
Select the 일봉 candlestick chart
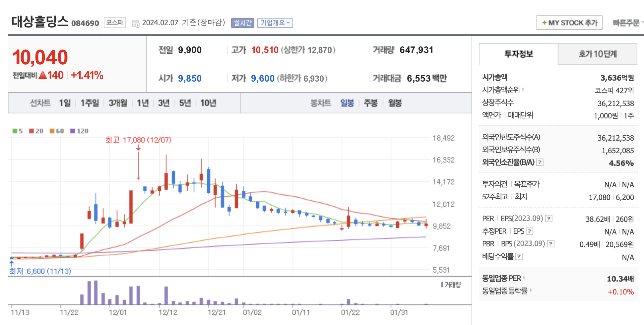point(347,103)
